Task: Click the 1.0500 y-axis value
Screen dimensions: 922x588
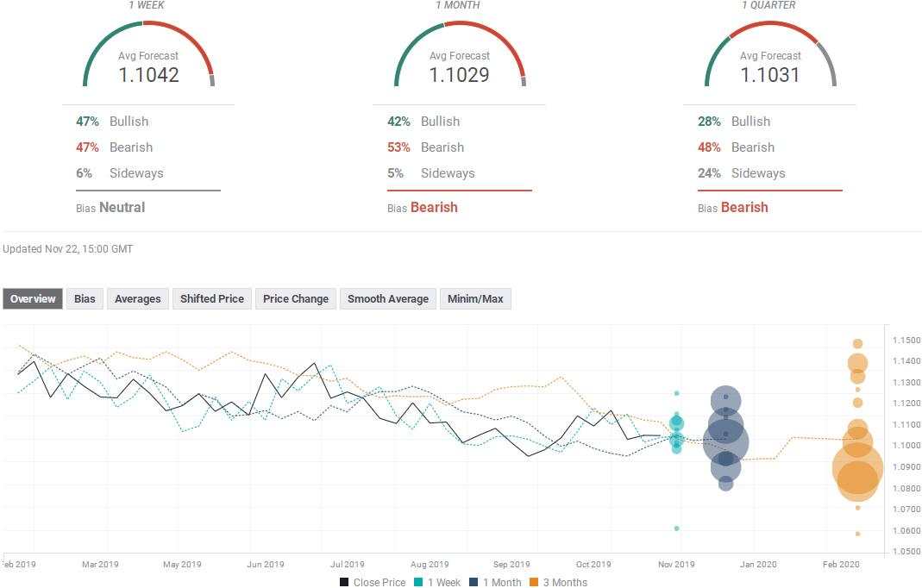Action: click(x=906, y=551)
